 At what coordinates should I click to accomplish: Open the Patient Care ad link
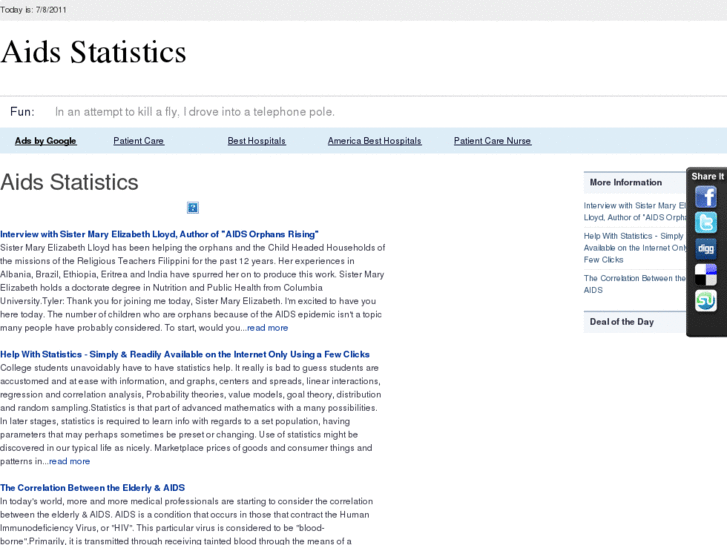click(x=139, y=141)
